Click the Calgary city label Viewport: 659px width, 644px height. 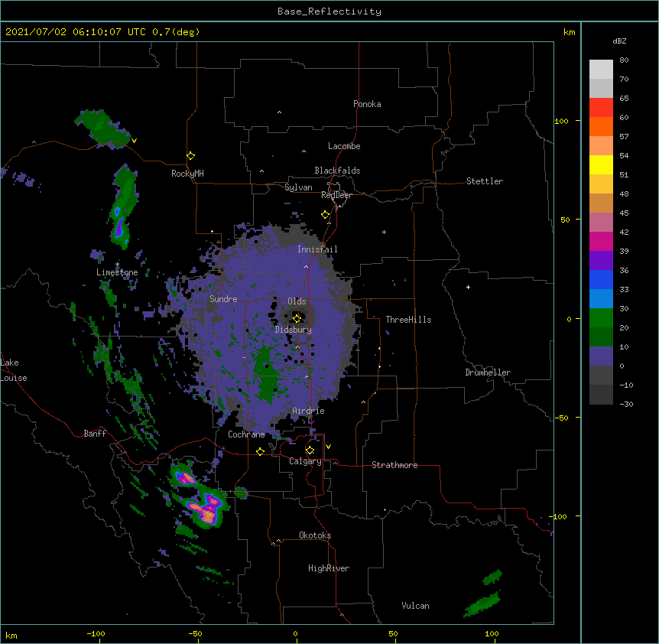[306, 461]
